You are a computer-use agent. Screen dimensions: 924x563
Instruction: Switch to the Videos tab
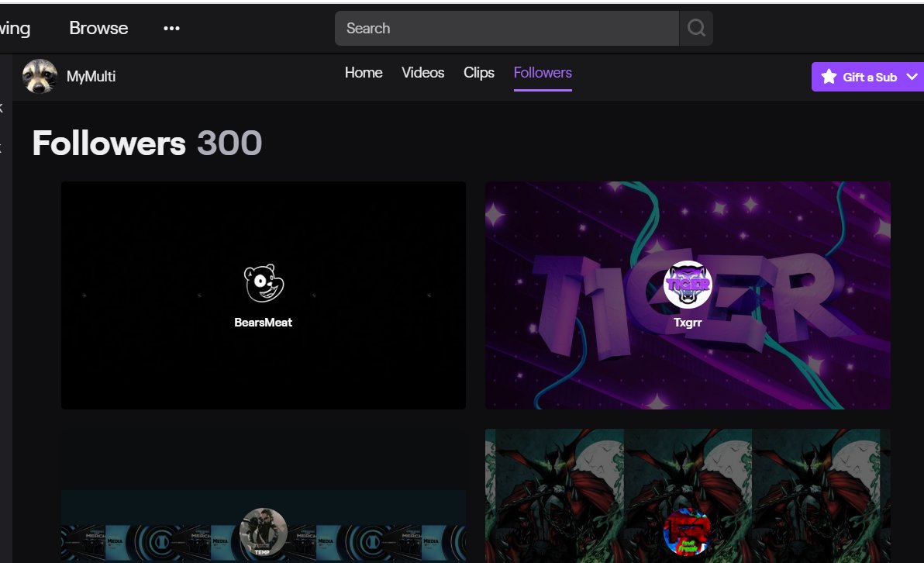click(x=423, y=73)
